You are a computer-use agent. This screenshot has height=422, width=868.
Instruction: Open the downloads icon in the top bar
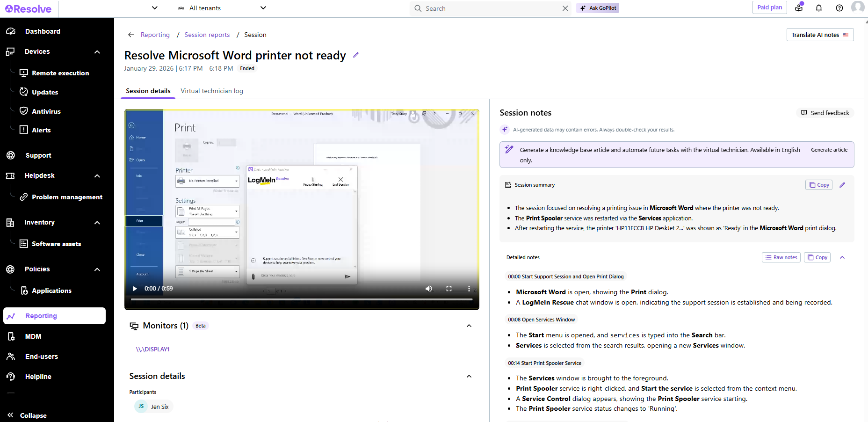click(799, 7)
